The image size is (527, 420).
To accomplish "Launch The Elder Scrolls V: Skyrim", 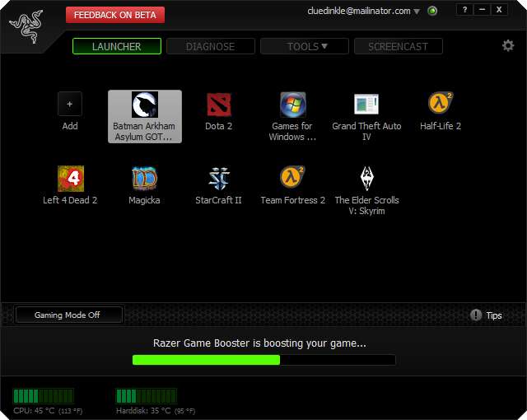I will click(x=366, y=179).
